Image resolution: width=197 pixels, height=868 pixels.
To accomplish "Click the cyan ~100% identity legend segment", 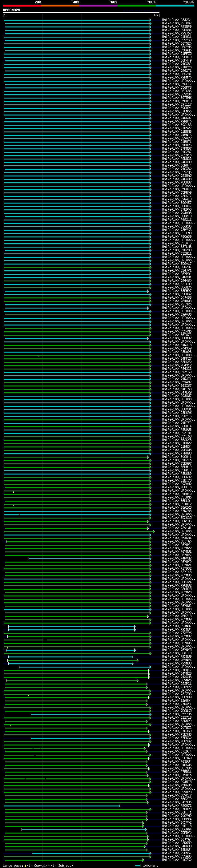I will coord(175,6).
